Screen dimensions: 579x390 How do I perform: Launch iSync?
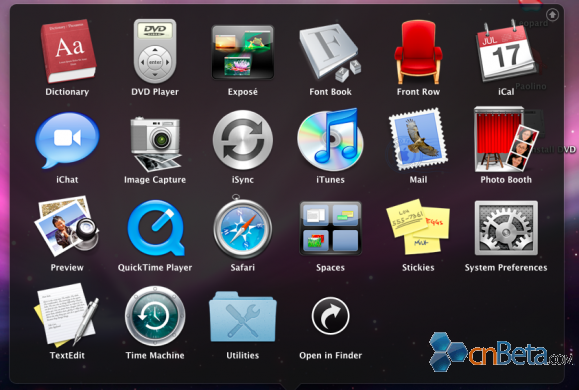click(x=243, y=140)
